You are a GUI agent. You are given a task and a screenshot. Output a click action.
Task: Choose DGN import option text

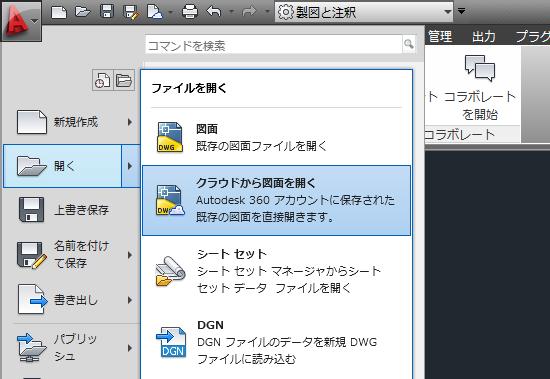coord(287,342)
